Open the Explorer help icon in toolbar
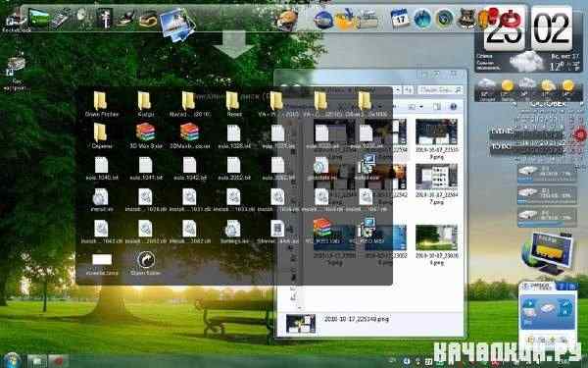 (453, 107)
